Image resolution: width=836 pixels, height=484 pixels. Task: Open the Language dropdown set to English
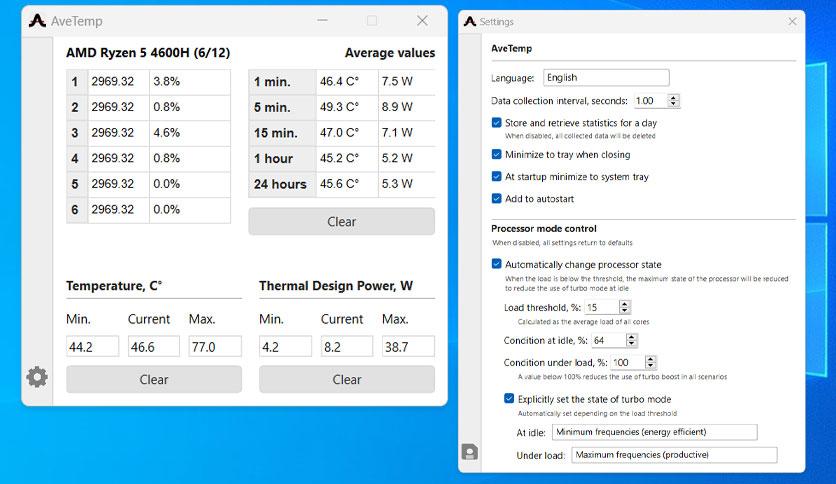606,77
